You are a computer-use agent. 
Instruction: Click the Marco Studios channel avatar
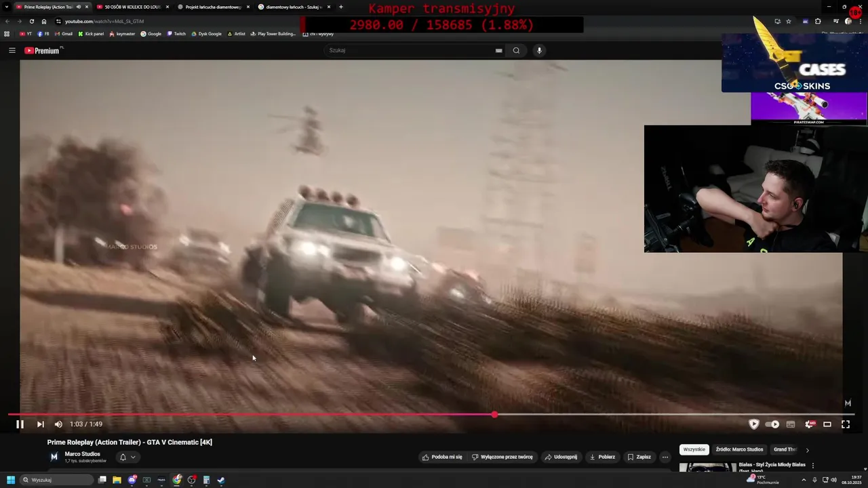click(x=54, y=457)
